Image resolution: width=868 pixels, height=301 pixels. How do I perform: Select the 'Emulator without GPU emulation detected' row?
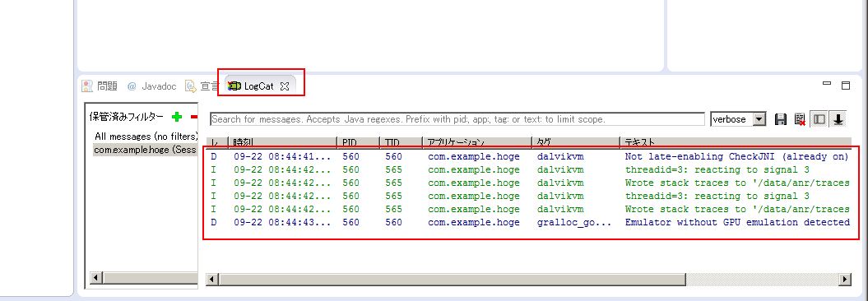tap(529, 222)
